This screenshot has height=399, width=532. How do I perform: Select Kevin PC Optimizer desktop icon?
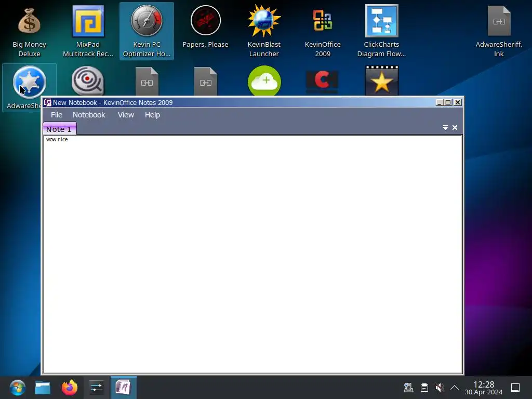point(147,31)
